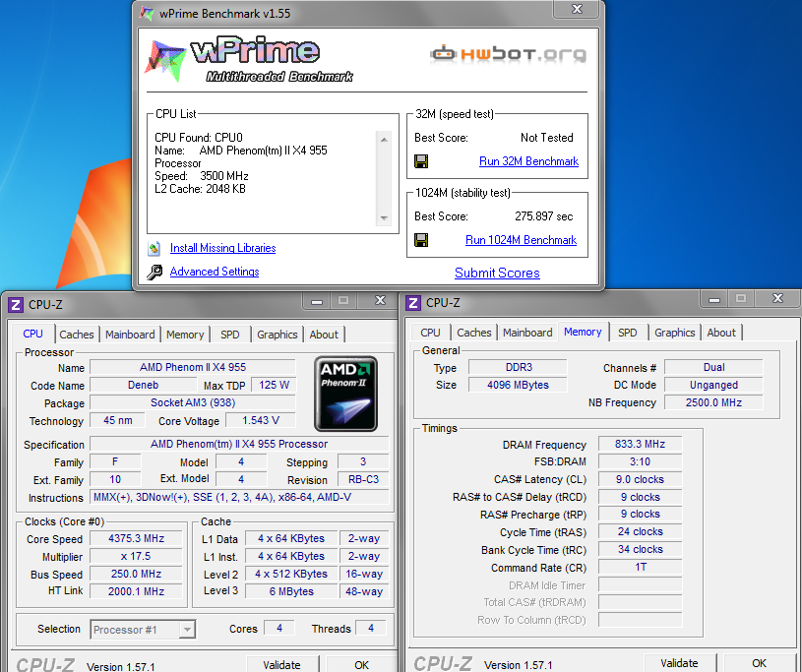Click the Advanced Settings wrench icon
The image size is (802, 672).
point(154,272)
